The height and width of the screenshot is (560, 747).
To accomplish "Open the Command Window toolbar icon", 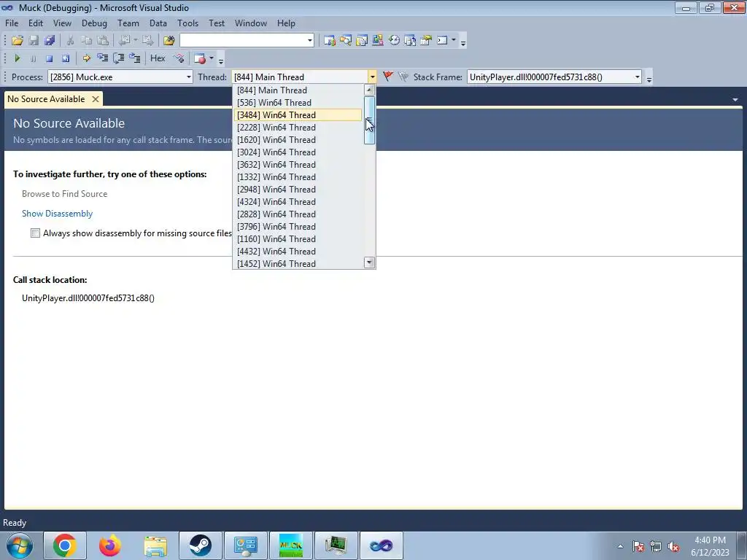I will [x=442, y=41].
